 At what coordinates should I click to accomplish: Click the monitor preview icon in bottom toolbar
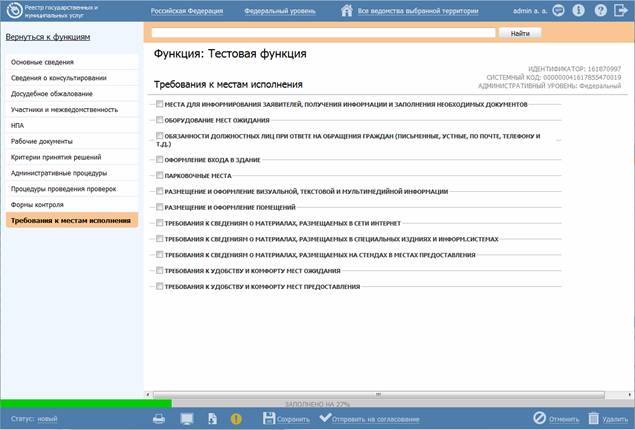pyautogui.click(x=187, y=419)
